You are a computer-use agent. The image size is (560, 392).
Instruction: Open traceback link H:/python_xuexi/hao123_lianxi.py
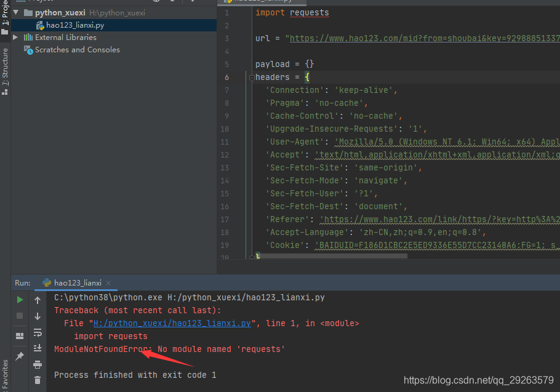(x=172, y=324)
